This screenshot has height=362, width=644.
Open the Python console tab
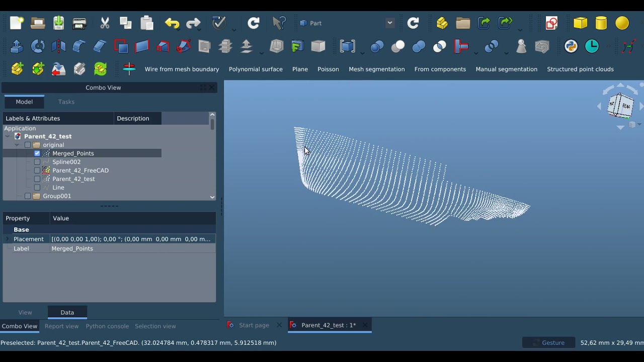107,326
